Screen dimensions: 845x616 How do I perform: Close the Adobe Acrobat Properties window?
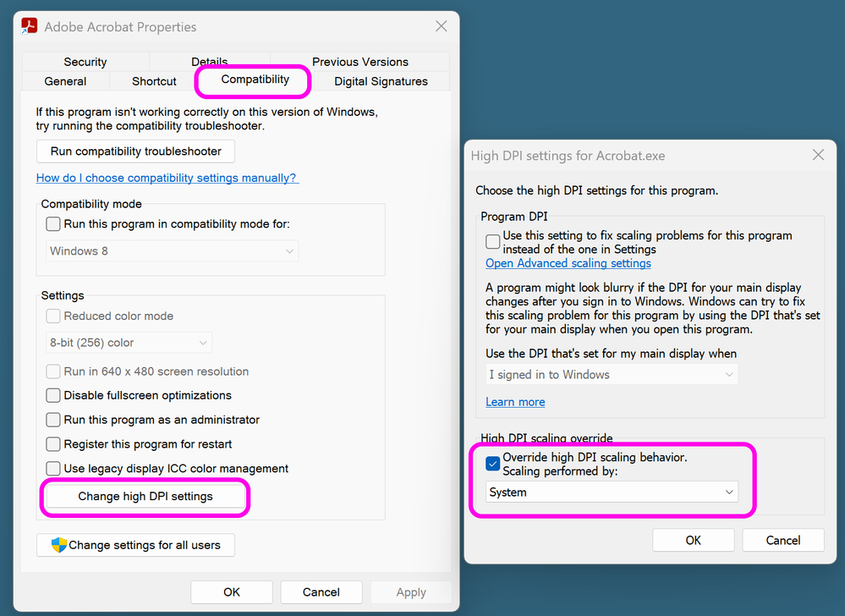[x=442, y=26]
